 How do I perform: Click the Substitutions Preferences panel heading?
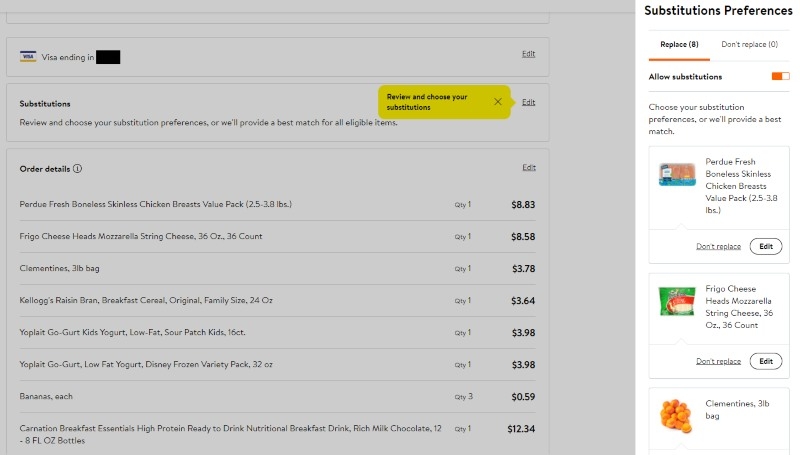(x=718, y=10)
